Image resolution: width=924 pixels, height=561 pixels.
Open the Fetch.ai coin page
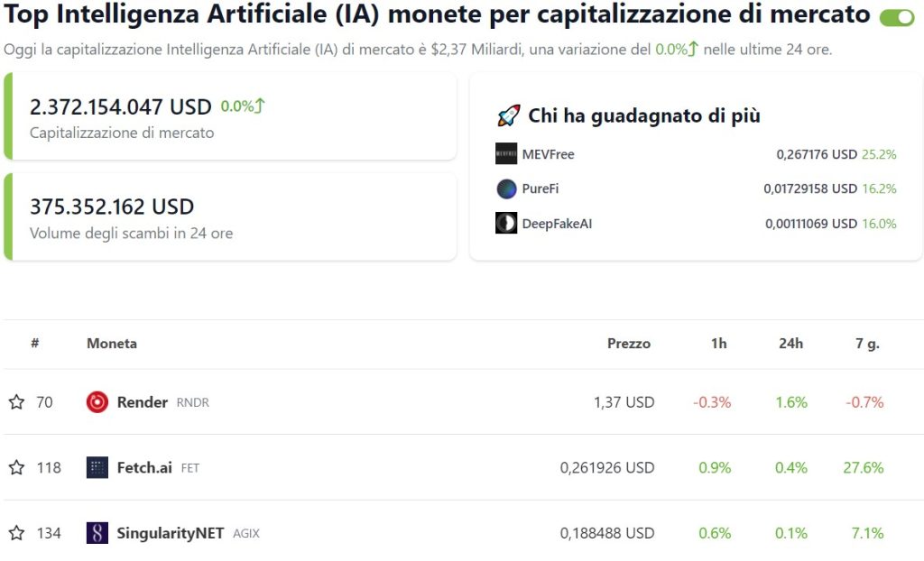click(144, 468)
